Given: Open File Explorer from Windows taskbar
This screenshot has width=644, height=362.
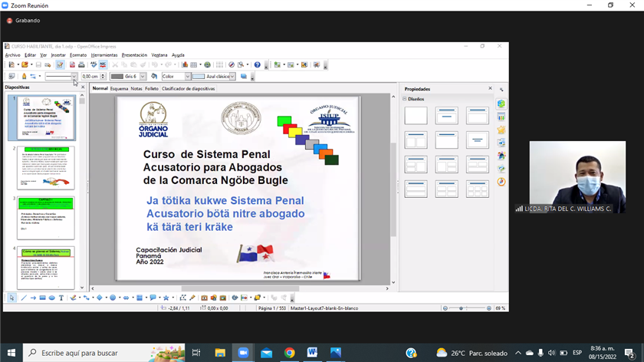Looking at the screenshot, I should 220,353.
